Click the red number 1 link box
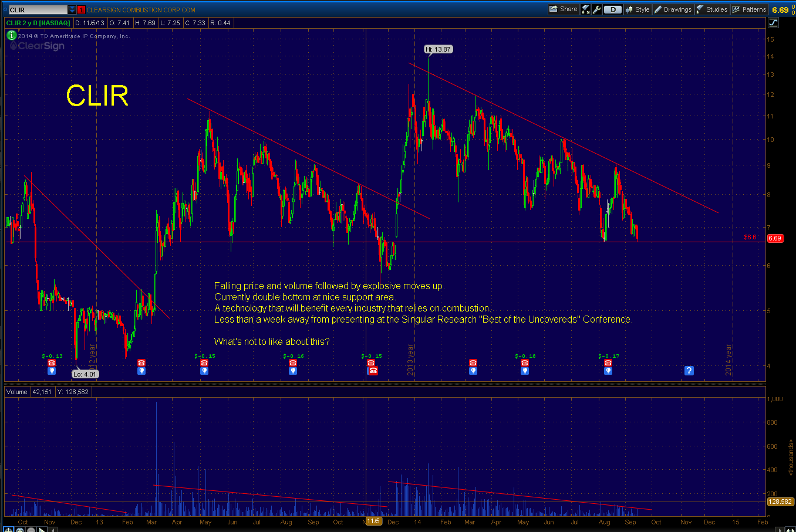 coord(81,10)
